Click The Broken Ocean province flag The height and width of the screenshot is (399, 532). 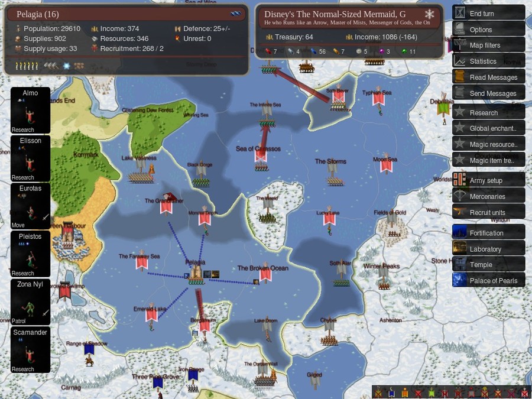click(265, 274)
